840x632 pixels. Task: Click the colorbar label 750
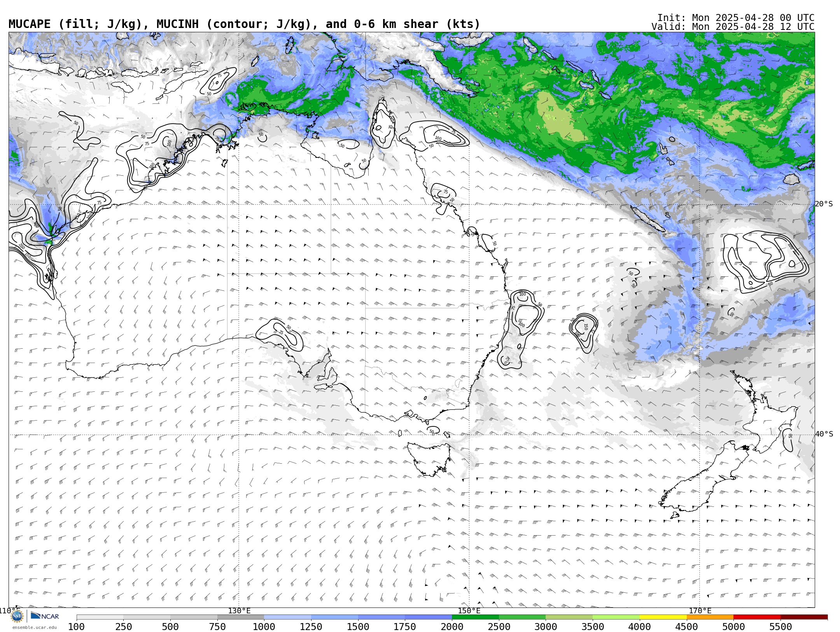[217, 627]
